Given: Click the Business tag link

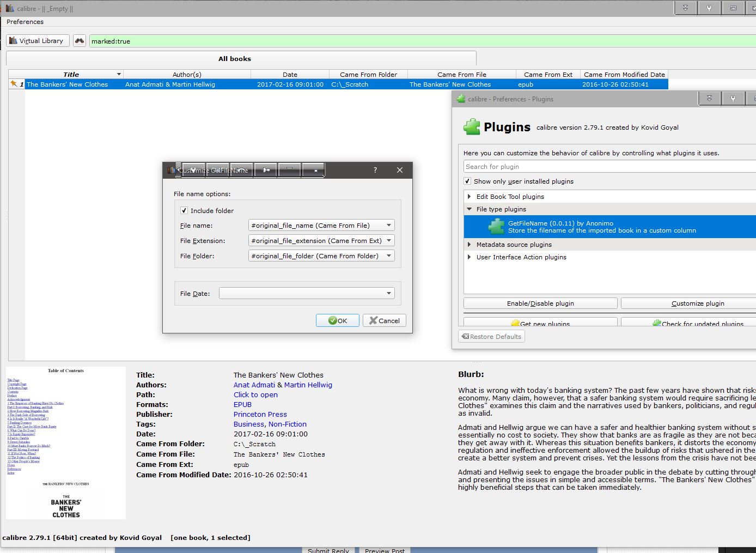Looking at the screenshot, I should point(249,424).
